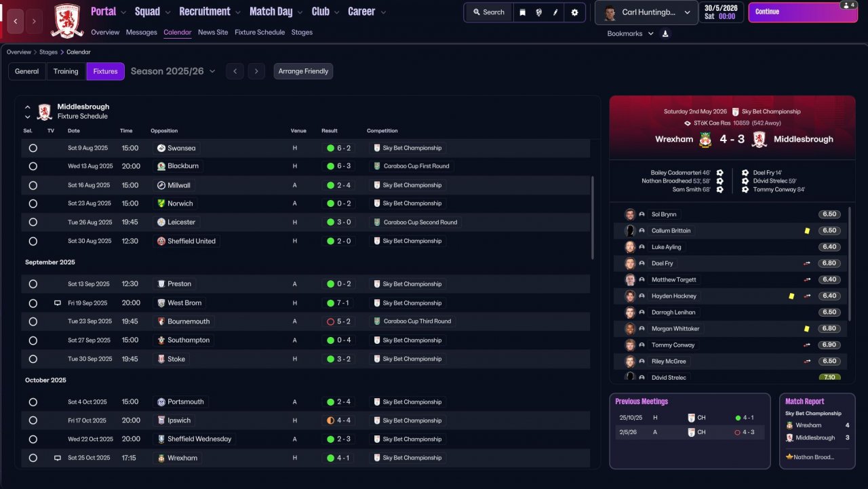868x489 pixels.
Task: Click the 2/5/26 previous meeting row
Action: pos(690,432)
